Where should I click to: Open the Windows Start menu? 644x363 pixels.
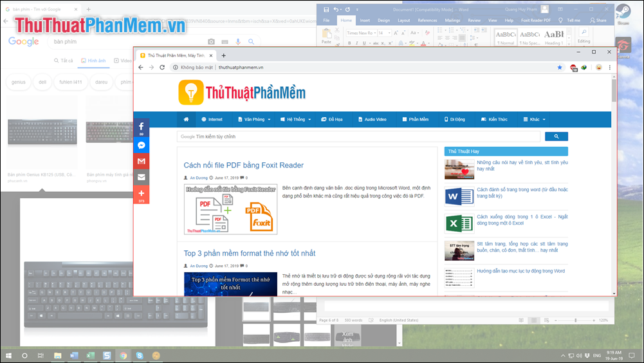click(8, 355)
